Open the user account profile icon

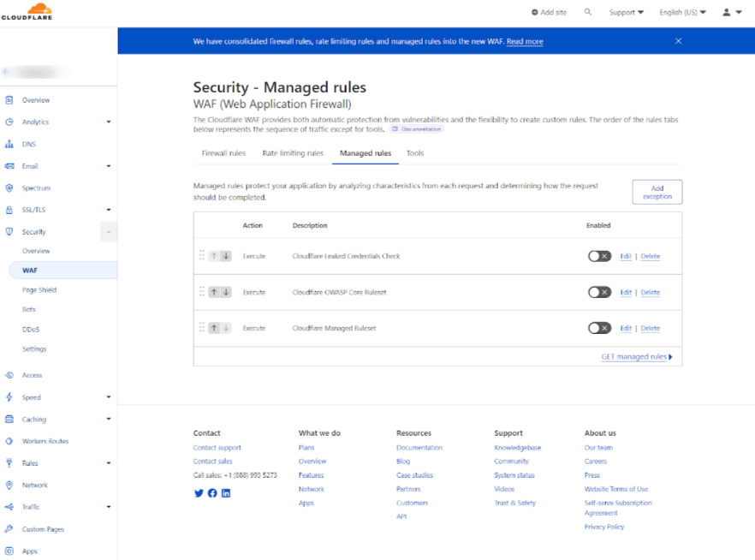click(x=727, y=12)
